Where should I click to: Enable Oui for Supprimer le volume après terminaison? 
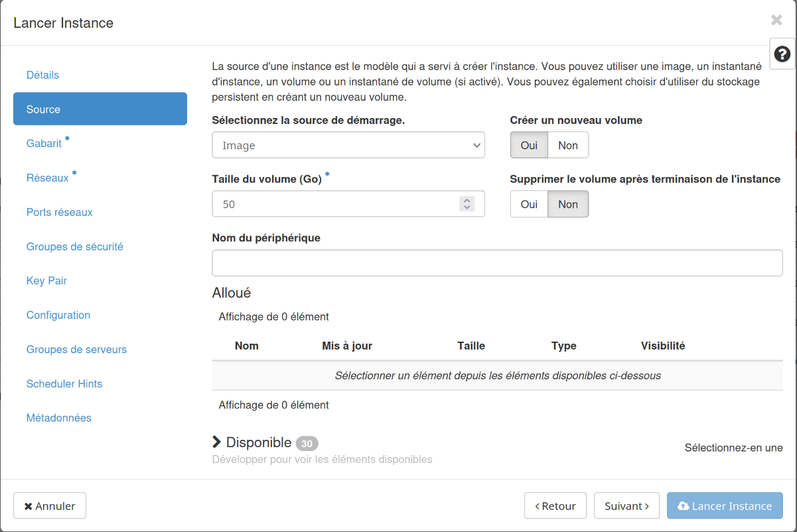coord(528,204)
